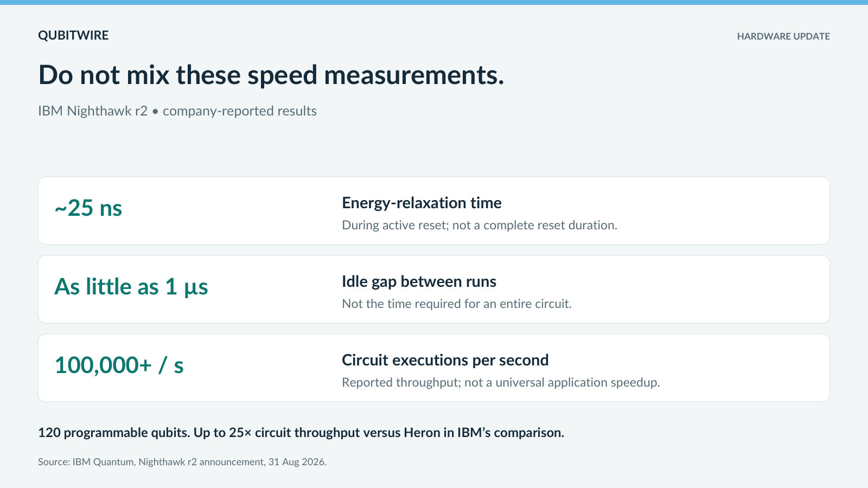
Task: Click 'Reported throughput' description text
Action: [501, 382]
